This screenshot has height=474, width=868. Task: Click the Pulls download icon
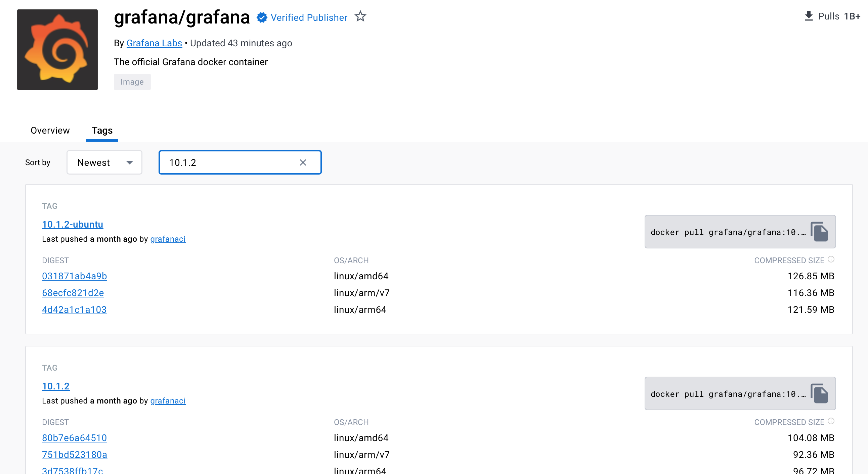pos(809,15)
